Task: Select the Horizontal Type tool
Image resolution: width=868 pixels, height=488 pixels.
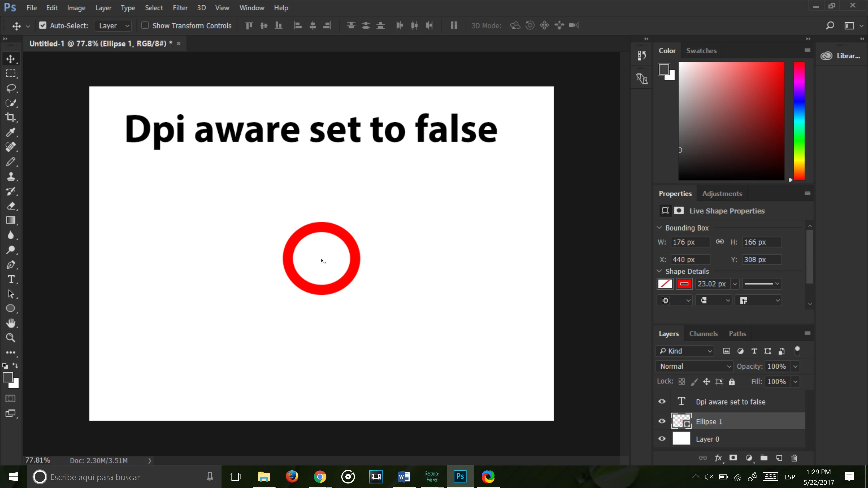Action: coord(10,279)
